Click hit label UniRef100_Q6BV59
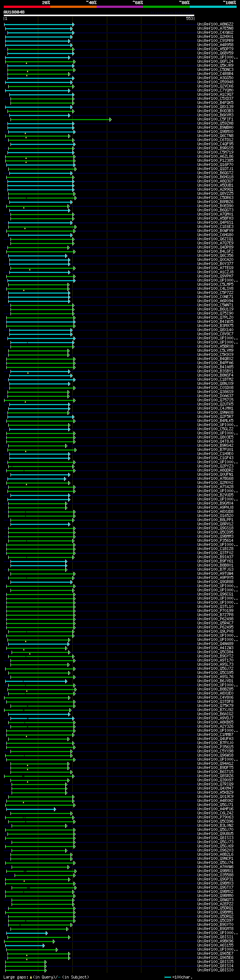Viewport: 240px width, 980px height. (215, 53)
